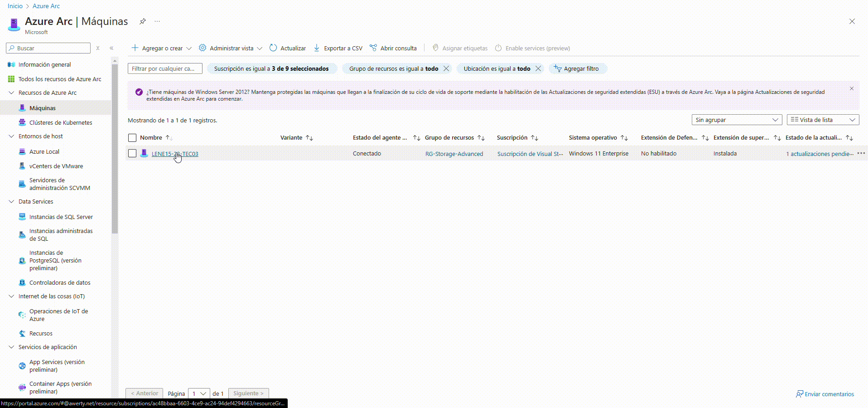Screen dimensions: 868x408
Task: Open Instancias de PostgreSQL item
Action: tap(56, 260)
